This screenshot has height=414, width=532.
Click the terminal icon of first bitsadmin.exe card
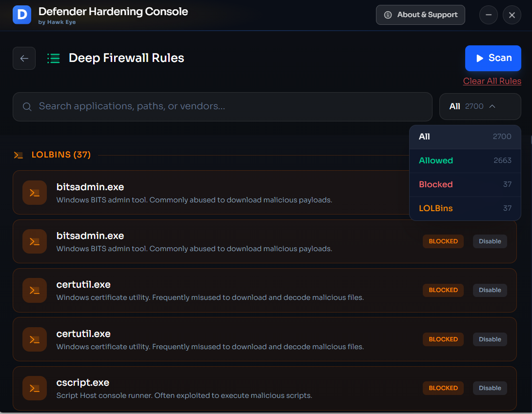[x=35, y=193]
